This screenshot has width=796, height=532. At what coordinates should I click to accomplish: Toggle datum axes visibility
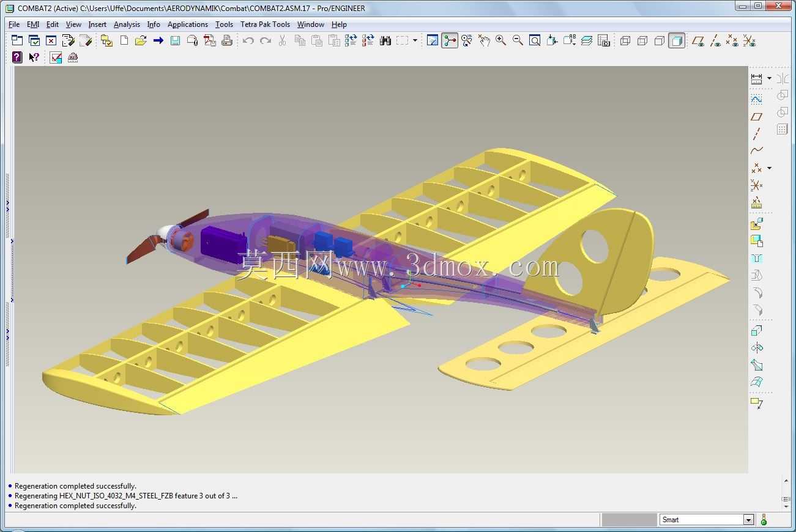[715, 40]
